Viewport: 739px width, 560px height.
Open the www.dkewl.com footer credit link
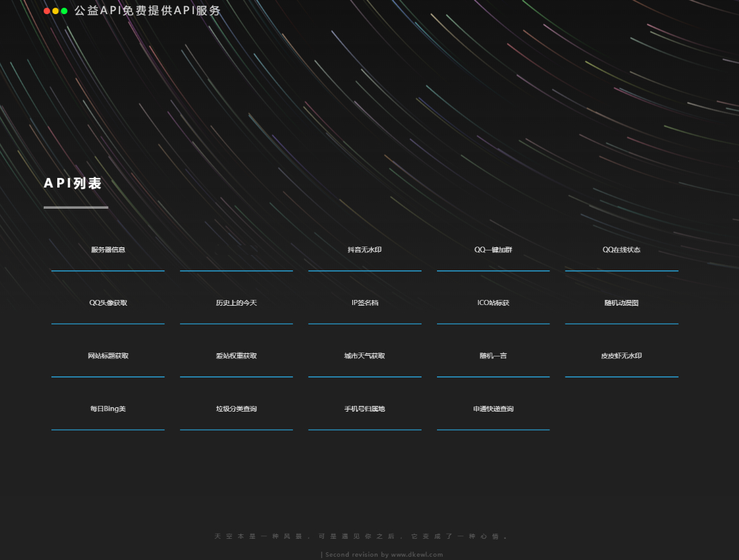click(x=417, y=555)
